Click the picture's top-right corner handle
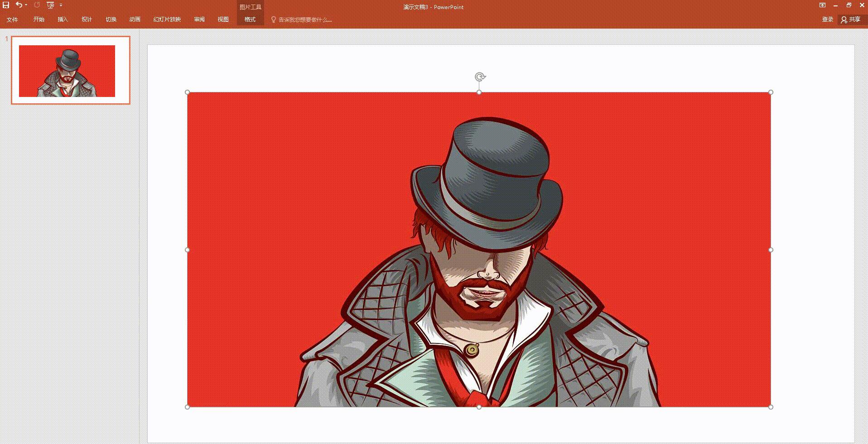Image resolution: width=868 pixels, height=444 pixels. (771, 92)
